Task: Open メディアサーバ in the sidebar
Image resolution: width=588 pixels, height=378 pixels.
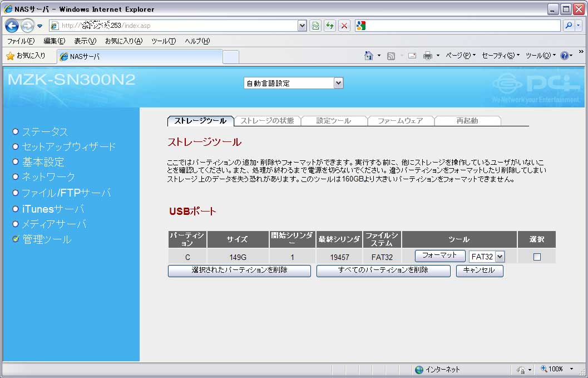Action: 54,224
